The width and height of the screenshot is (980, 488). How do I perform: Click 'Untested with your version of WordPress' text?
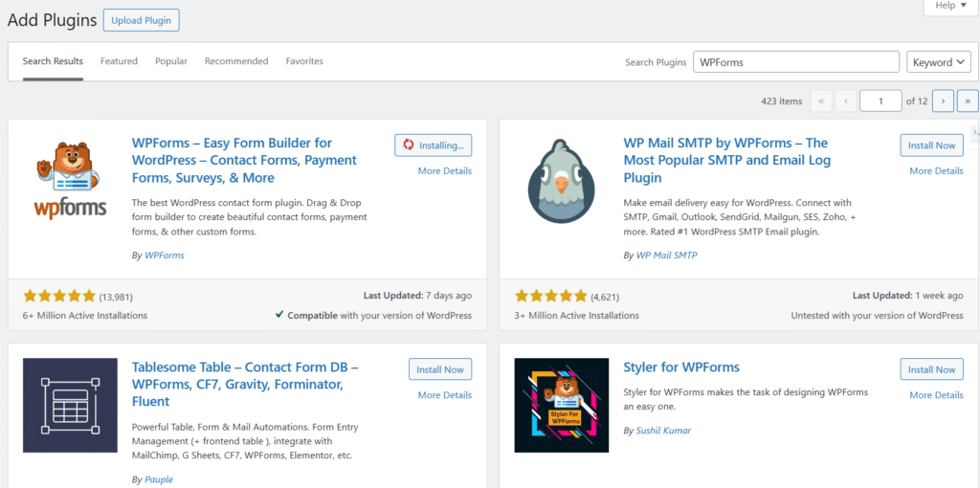tap(877, 316)
